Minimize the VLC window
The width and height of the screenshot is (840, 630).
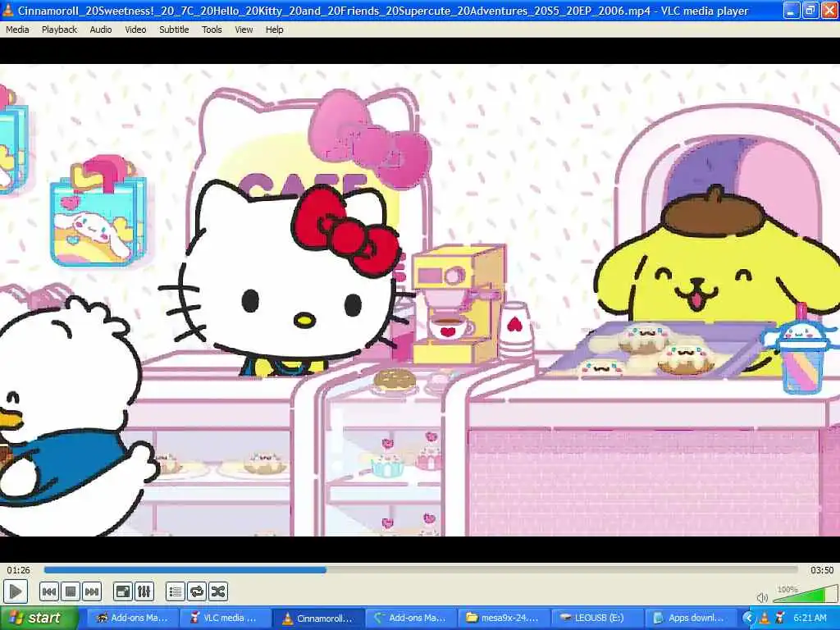tap(792, 10)
